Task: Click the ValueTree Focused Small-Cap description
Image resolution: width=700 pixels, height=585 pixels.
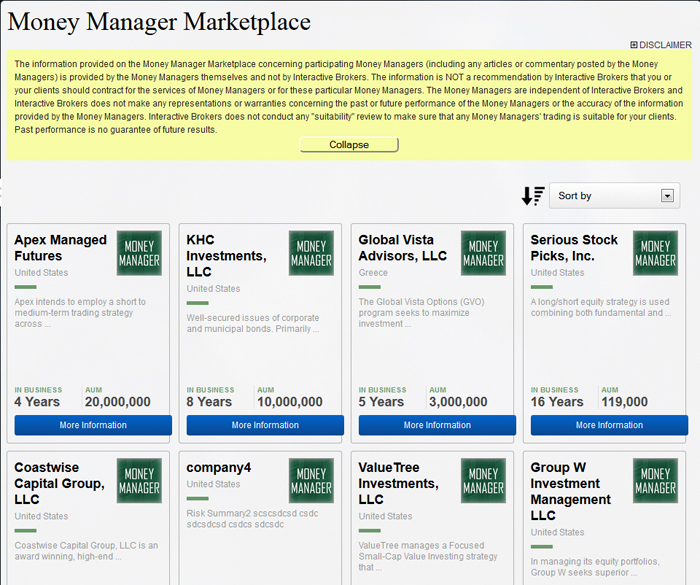Action: (428, 556)
